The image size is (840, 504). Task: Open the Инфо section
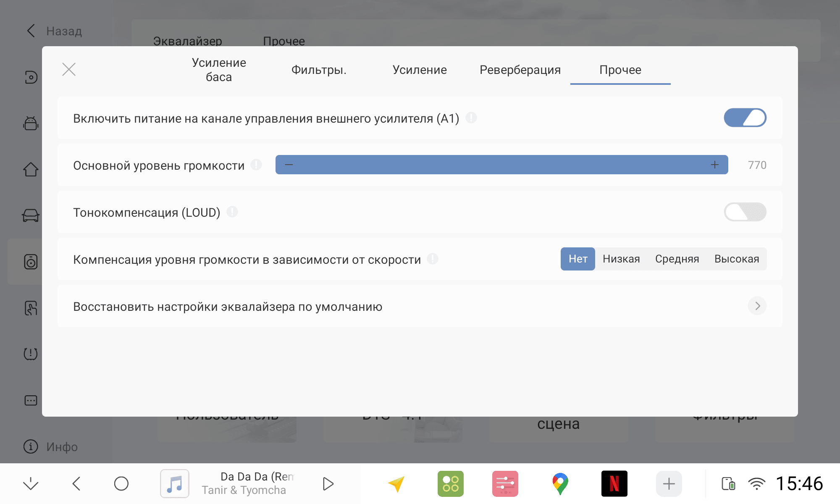[50, 446]
